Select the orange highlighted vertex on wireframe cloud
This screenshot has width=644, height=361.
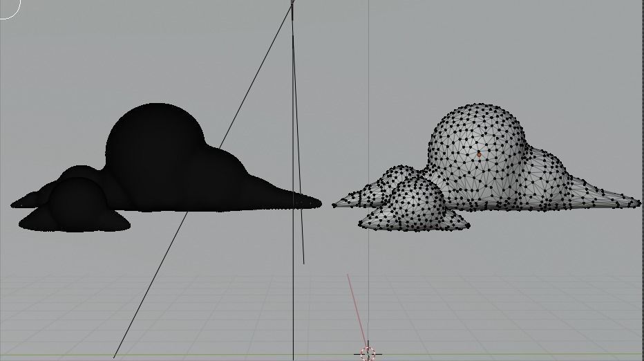click(479, 154)
